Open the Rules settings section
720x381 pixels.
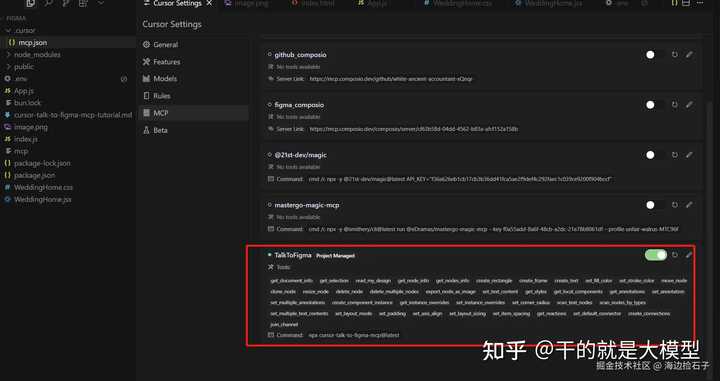[x=193, y=95]
